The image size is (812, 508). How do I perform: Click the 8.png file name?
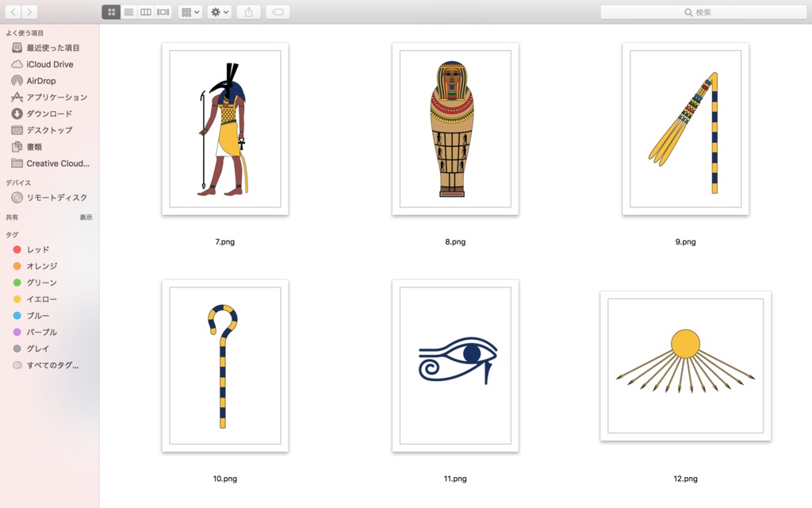(455, 241)
